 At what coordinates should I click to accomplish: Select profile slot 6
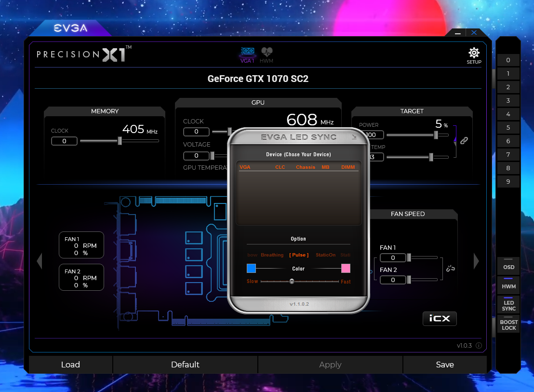(508, 141)
